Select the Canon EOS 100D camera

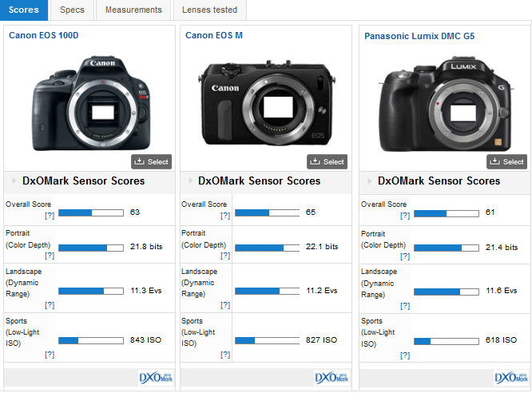point(151,162)
